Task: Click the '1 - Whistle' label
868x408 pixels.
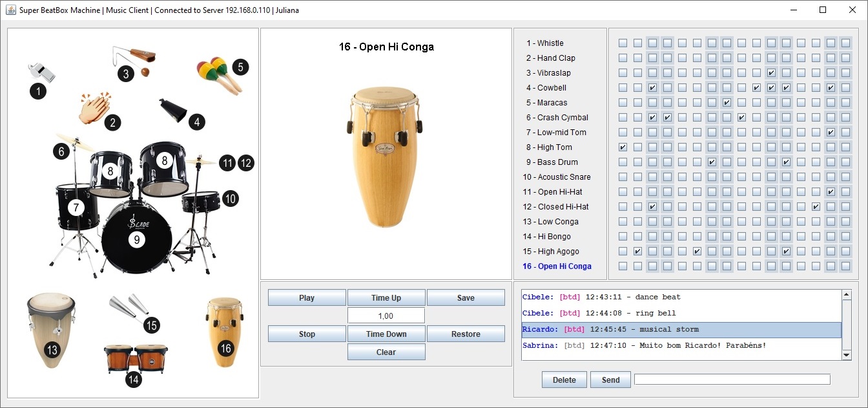Action: pyautogui.click(x=545, y=43)
